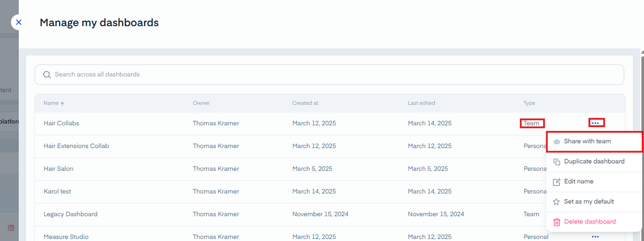Click owner Thomas Kramer in Karol test row
The image size is (644, 241).
[x=216, y=191]
